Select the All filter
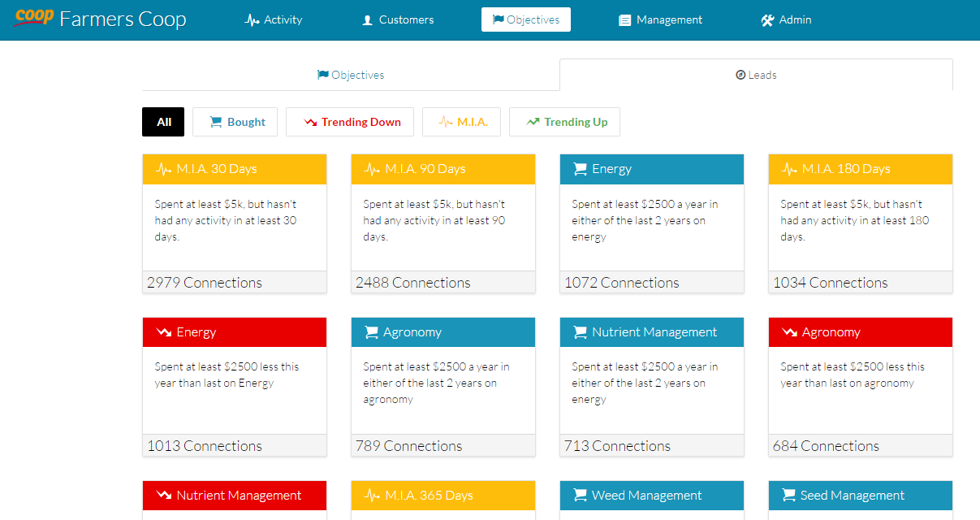980x520 pixels. (163, 122)
